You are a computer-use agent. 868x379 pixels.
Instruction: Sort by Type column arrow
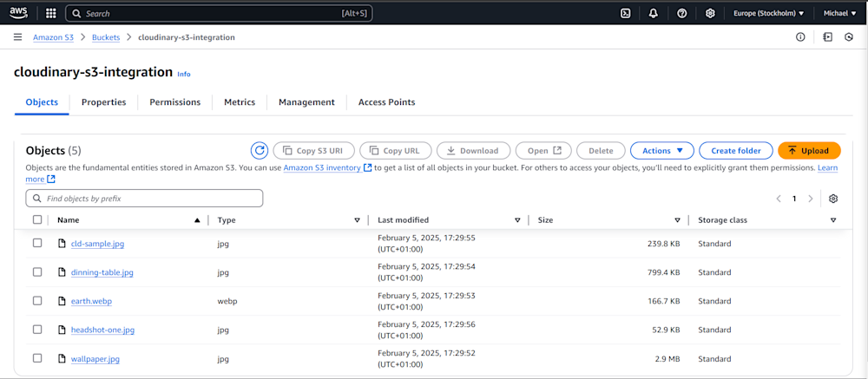coord(357,220)
